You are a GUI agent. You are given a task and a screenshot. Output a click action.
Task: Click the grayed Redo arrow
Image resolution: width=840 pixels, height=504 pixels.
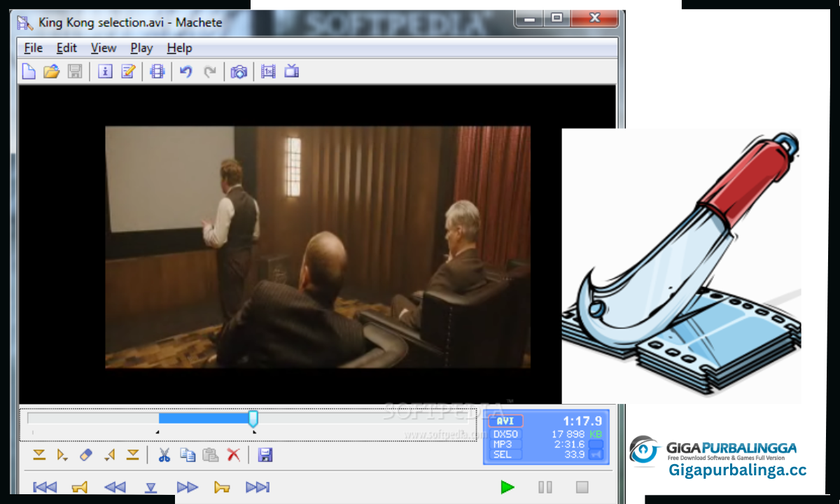coord(209,71)
